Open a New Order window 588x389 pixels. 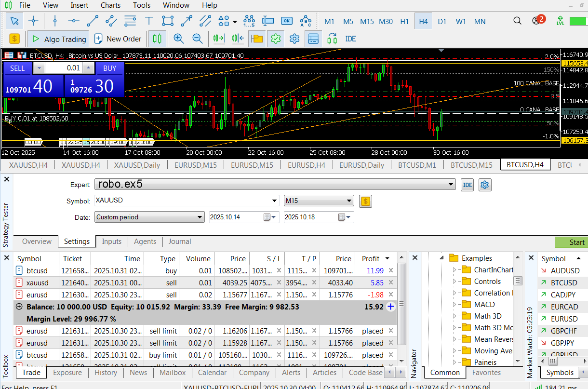pos(118,39)
